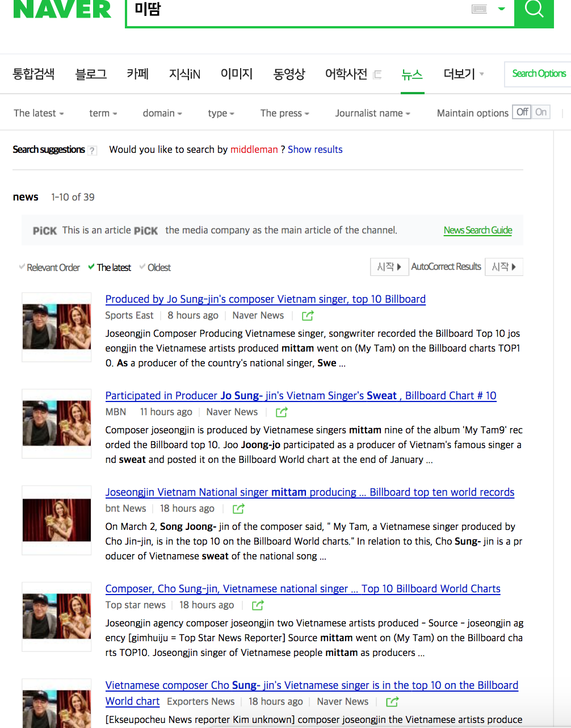Viewport: 571px width, 728px height.
Task: Open article Produced by Jo Sung-jin's composer
Action: coord(266,299)
